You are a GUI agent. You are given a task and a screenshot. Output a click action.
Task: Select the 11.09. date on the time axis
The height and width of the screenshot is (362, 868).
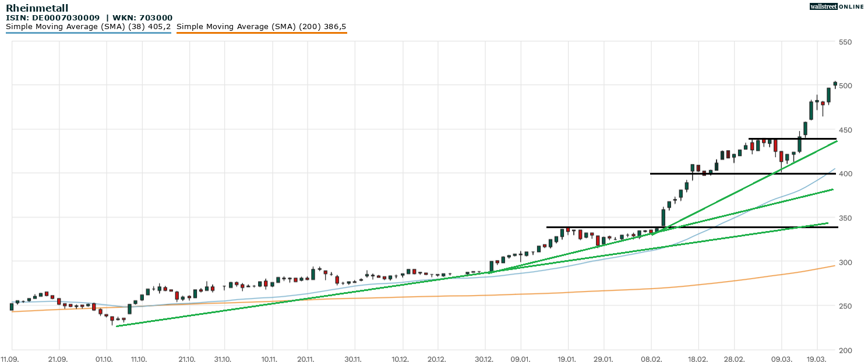coord(9,359)
